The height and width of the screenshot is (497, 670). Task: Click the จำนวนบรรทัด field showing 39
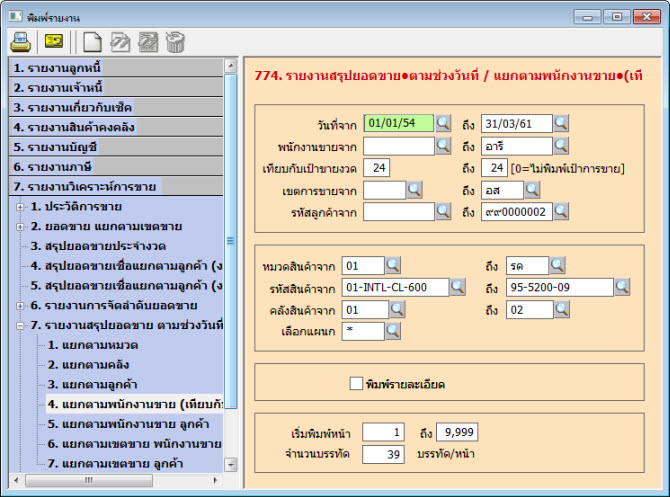click(383, 454)
